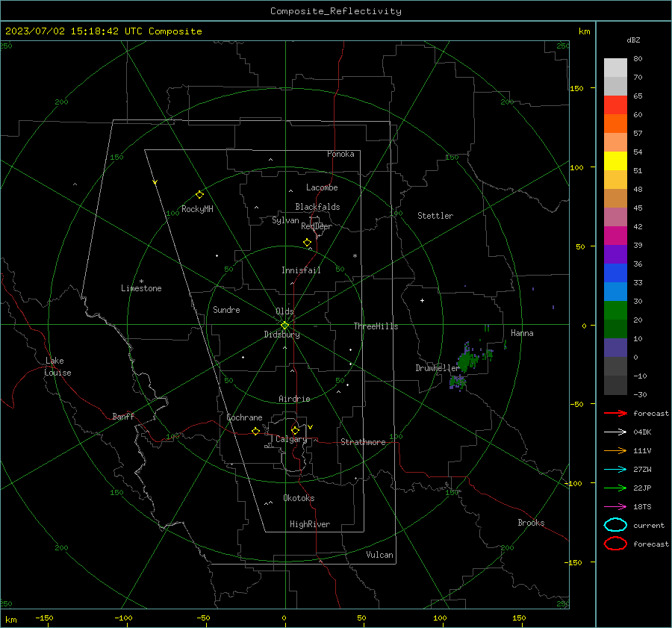Click the RockyMH label
Screen dimensions: 672x628
197,209
